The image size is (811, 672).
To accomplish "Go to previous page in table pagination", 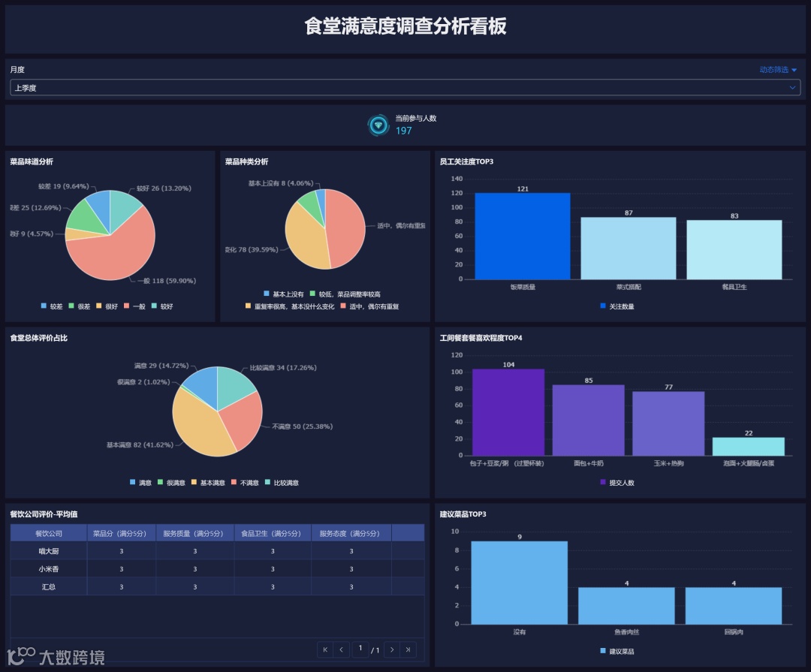I will coord(342,649).
